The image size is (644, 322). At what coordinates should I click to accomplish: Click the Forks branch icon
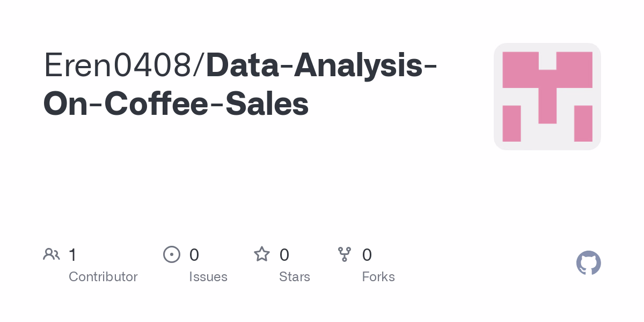pos(344,254)
